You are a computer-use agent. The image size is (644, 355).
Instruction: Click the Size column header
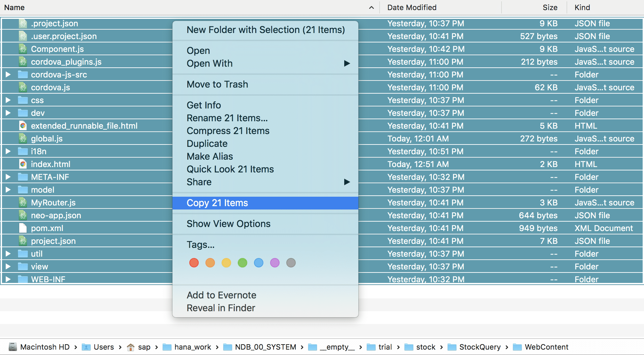[x=550, y=7]
